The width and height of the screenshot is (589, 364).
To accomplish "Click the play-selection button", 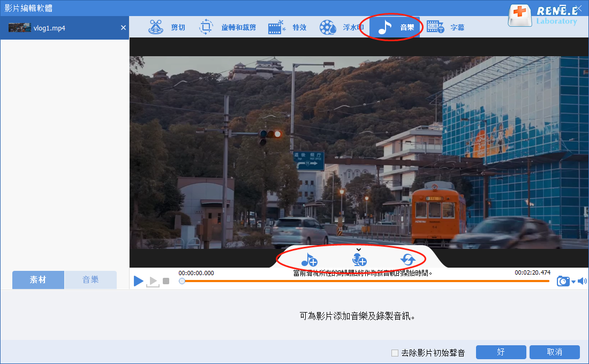I will [153, 282].
